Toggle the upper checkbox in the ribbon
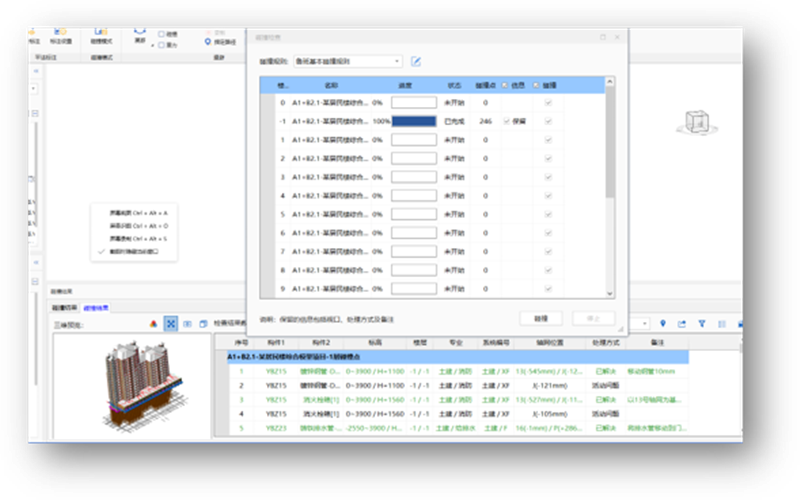Screen dimensions: 800x500 click(x=161, y=34)
